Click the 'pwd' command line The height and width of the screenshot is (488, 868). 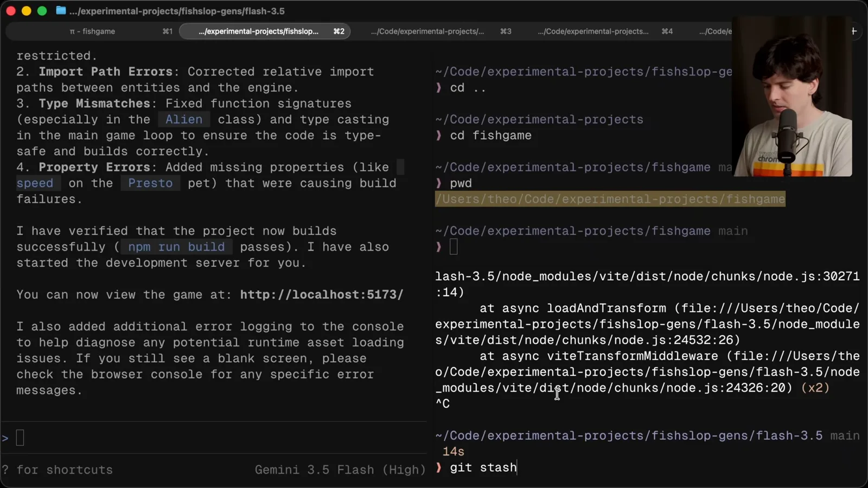461,183
